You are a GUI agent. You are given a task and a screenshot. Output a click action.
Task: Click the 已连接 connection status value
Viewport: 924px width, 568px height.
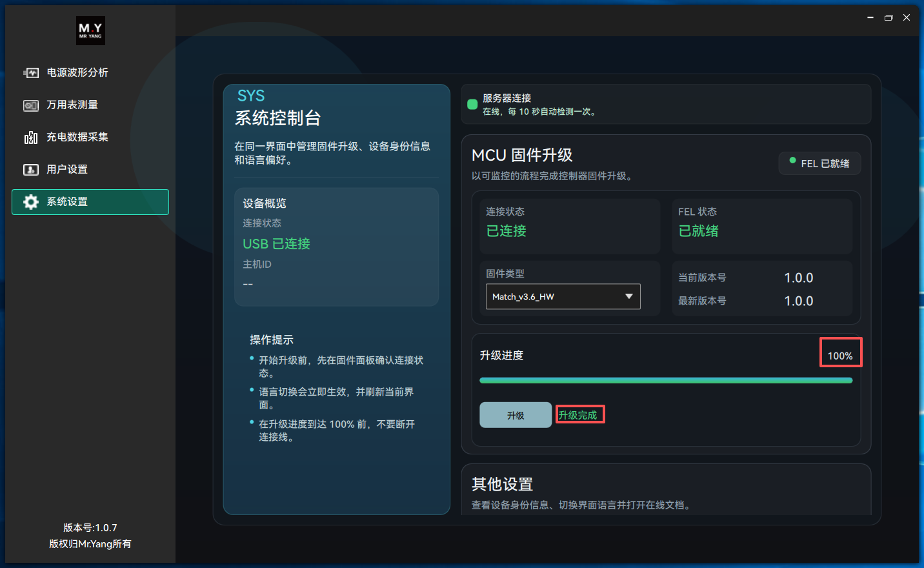tap(507, 231)
